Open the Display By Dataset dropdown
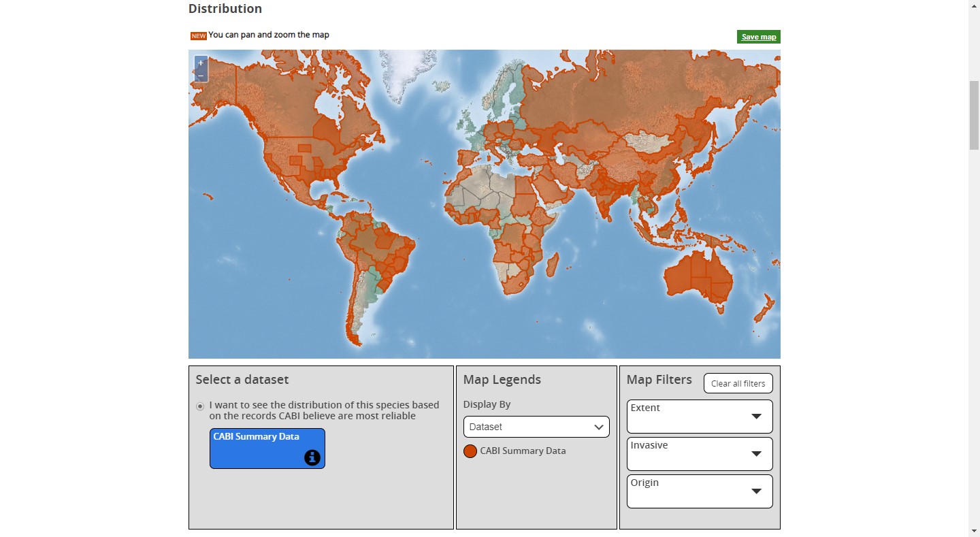Viewport: 980px width, 537px height. coord(536,427)
